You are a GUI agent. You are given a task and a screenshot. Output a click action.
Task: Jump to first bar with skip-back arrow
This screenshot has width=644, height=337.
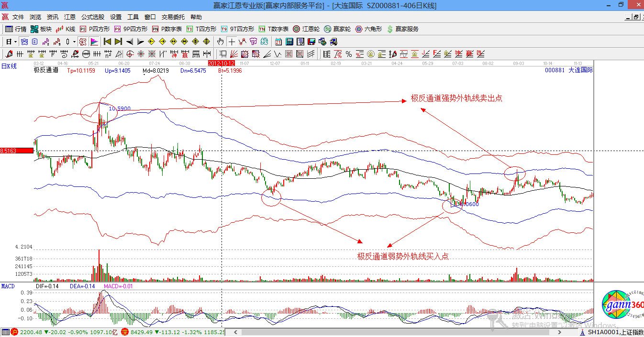108,42
